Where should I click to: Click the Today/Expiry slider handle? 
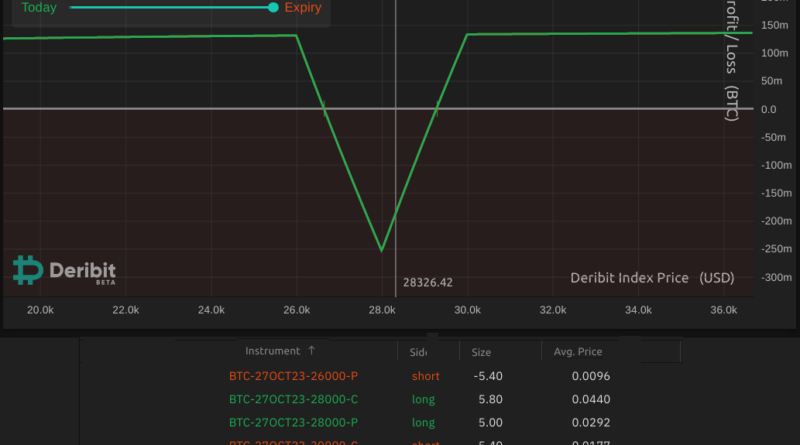coord(273,7)
